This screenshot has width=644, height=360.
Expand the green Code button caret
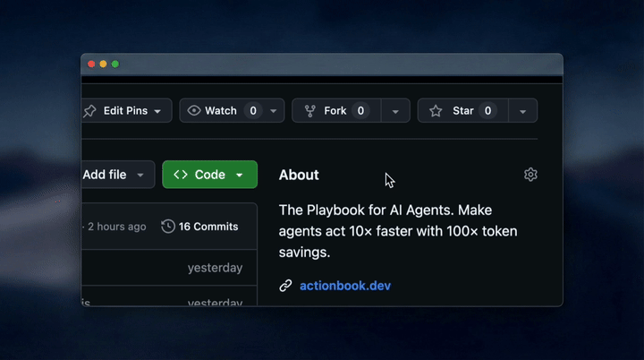pyautogui.click(x=240, y=175)
